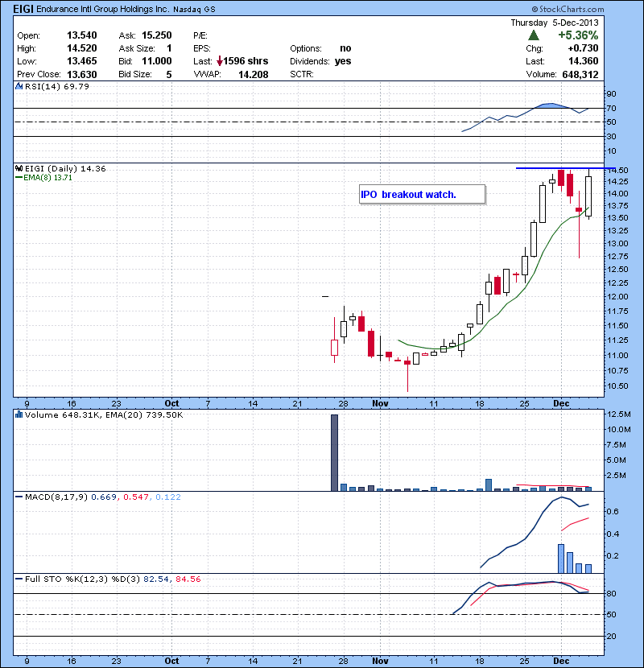Click the MACD(8,17,9) legend label
The height and width of the screenshot is (668, 644).
(x=56, y=497)
